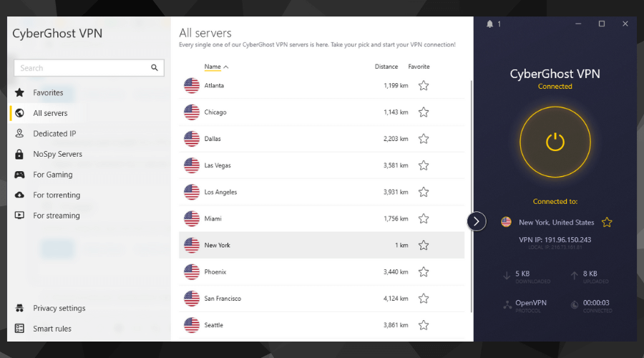Open Privacy settings

59,308
